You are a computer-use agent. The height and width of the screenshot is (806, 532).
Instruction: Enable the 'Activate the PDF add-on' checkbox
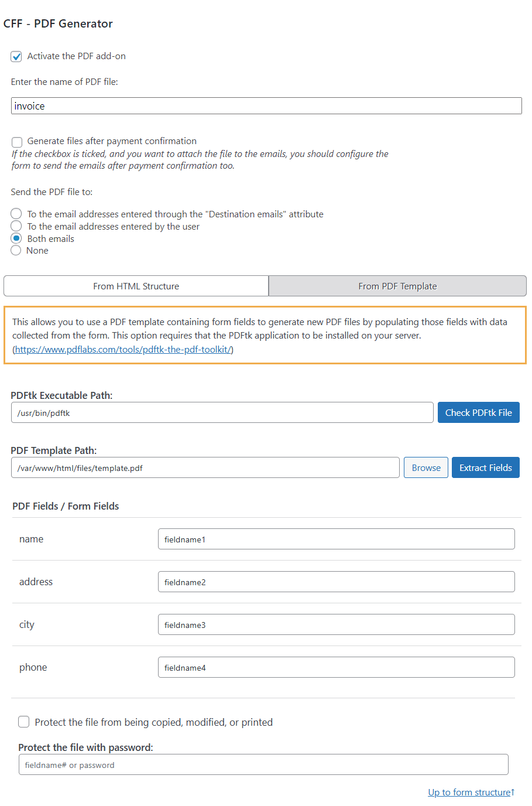point(16,56)
